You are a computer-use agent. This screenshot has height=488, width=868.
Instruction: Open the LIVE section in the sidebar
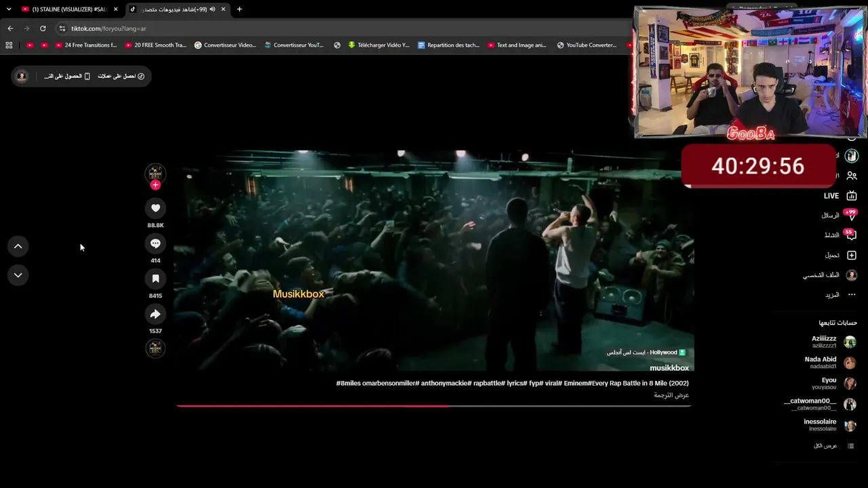pyautogui.click(x=840, y=196)
